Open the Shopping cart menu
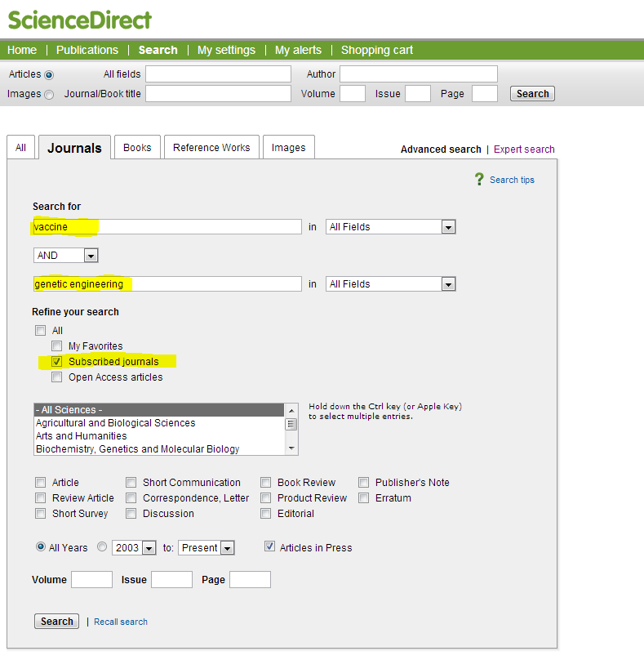Screen dimensions: 644x660 tap(376, 50)
